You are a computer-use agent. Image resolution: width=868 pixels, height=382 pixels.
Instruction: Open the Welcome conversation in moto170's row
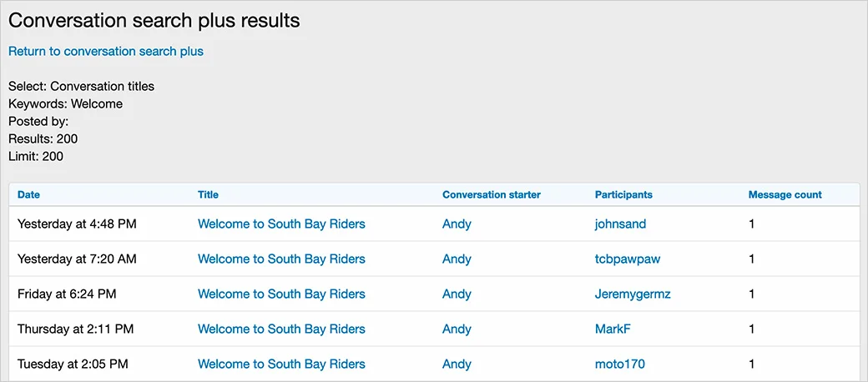tap(281, 364)
